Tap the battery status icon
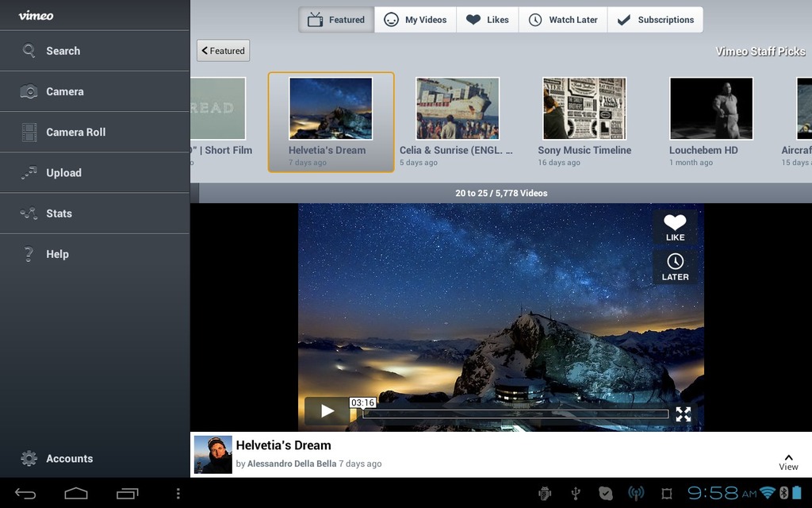 point(796,492)
